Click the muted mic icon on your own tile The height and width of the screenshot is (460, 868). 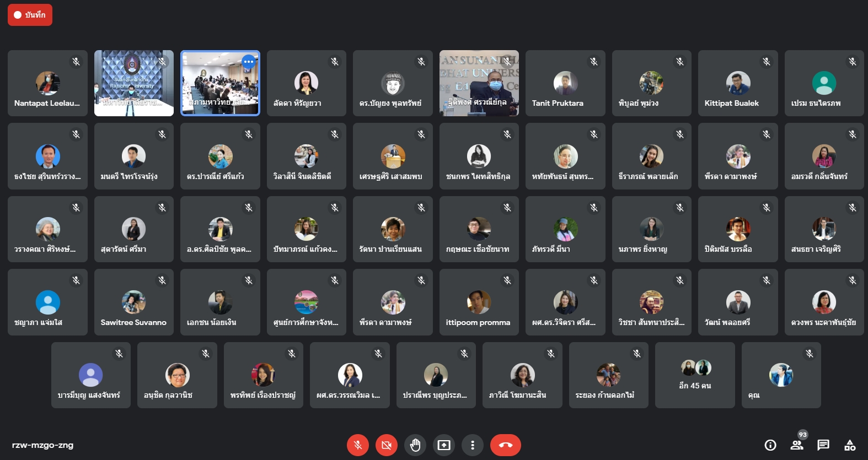[810, 354]
